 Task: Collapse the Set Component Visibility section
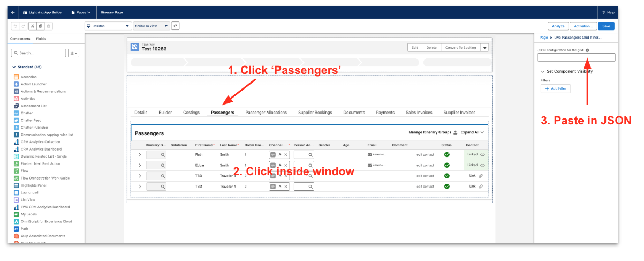pos(542,71)
